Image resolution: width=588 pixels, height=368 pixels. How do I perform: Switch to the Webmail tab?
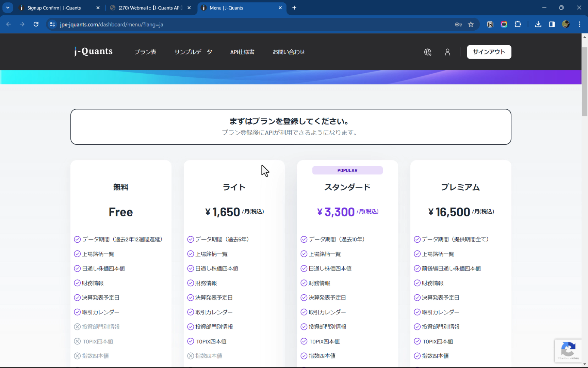[x=146, y=7]
